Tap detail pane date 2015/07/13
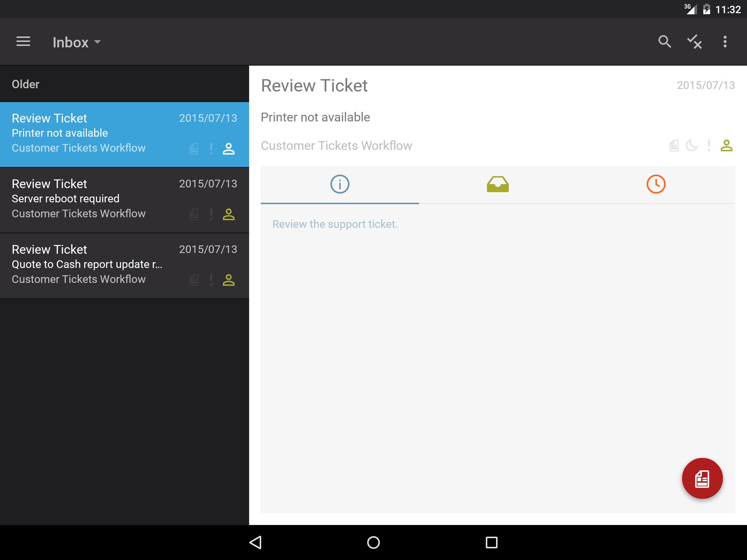 click(706, 85)
